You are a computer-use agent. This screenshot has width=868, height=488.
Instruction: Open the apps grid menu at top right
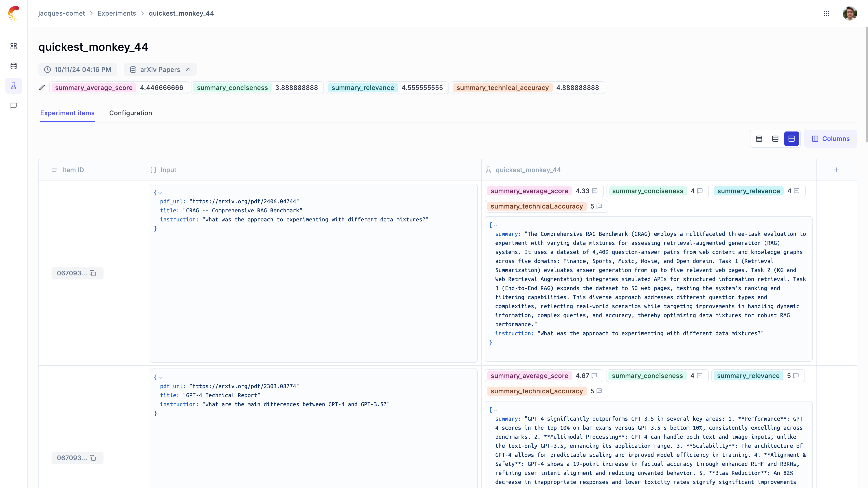[x=826, y=14]
